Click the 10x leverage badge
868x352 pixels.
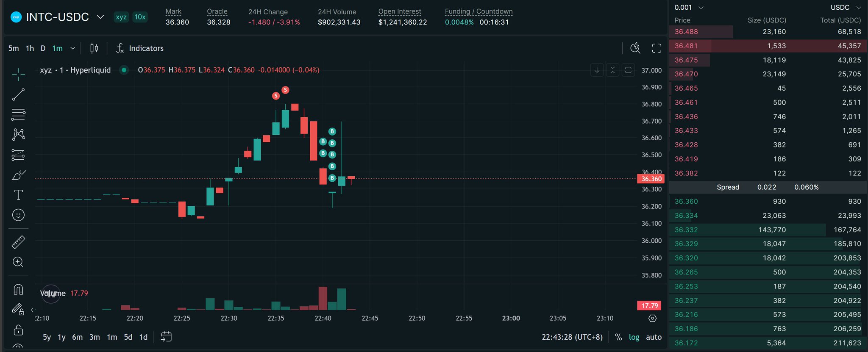tap(140, 17)
